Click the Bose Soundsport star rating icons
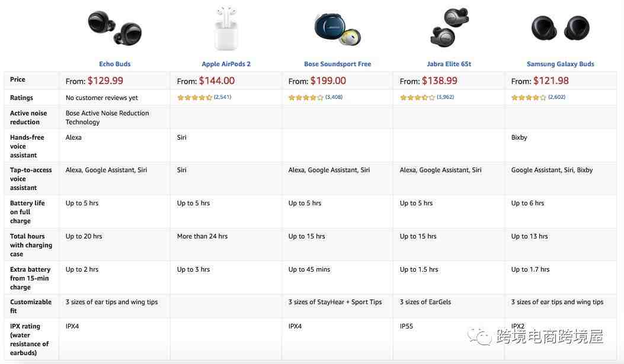The width and height of the screenshot is (624, 364). click(306, 97)
